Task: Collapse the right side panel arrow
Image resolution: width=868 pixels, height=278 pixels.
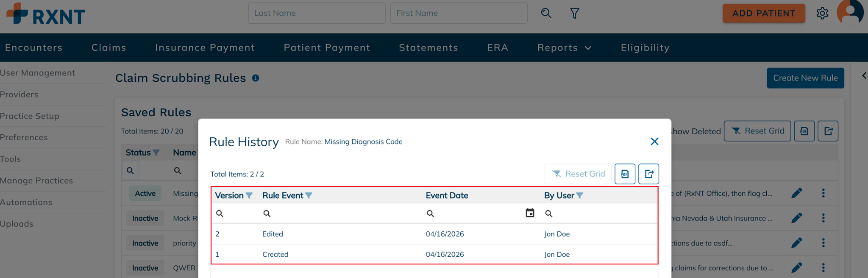Action: point(864,76)
